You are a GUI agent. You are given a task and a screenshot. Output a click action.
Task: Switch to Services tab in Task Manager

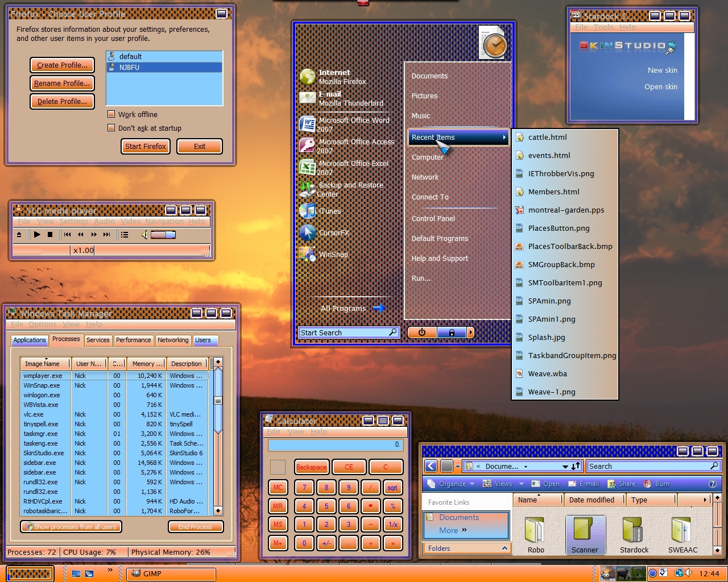pyautogui.click(x=98, y=340)
